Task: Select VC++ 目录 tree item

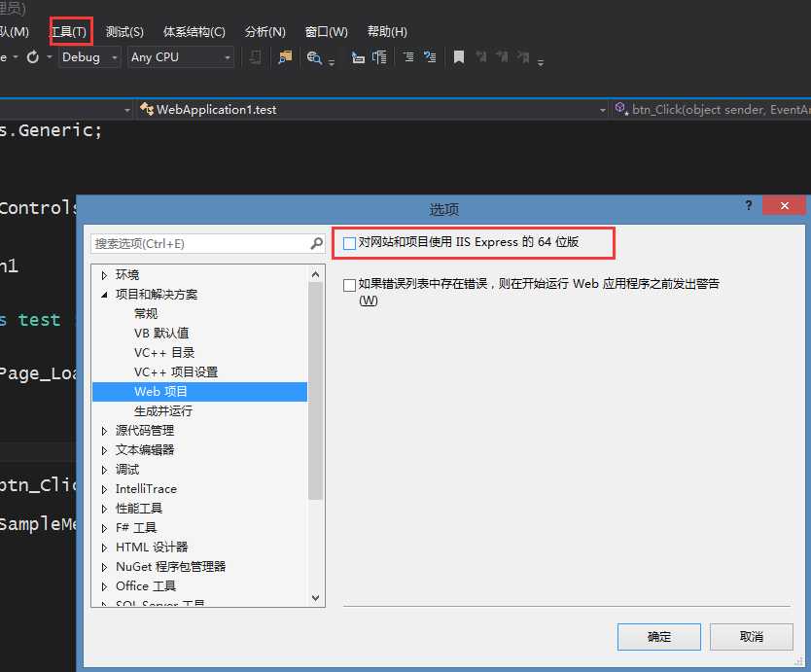Action: click(164, 353)
